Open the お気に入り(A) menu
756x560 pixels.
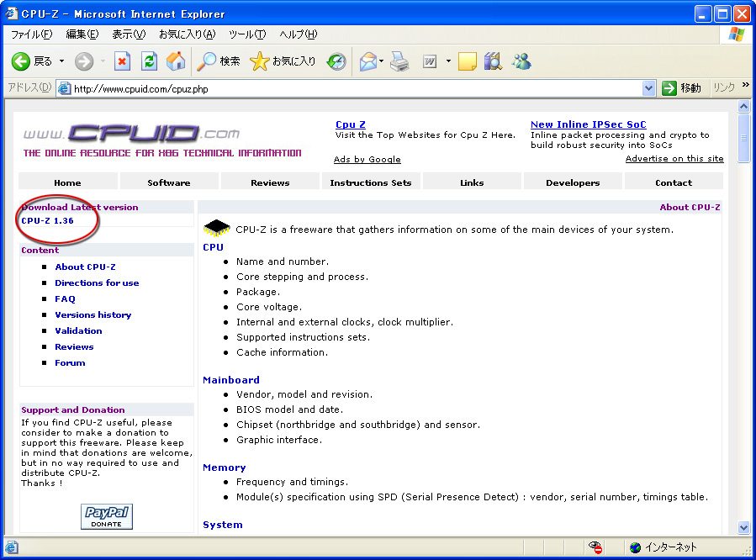(187, 34)
